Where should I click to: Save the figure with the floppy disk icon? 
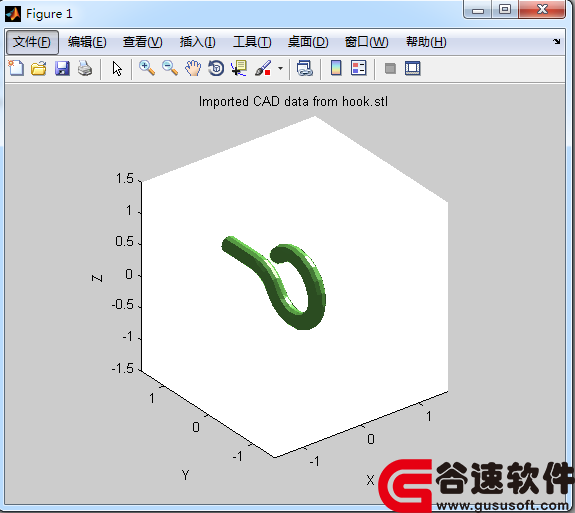[62, 68]
